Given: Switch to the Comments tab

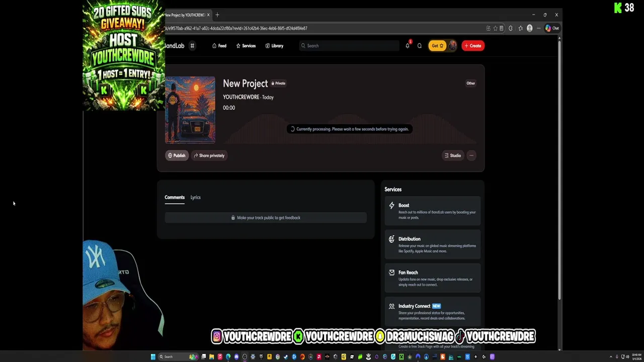Looking at the screenshot, I should 175,198.
